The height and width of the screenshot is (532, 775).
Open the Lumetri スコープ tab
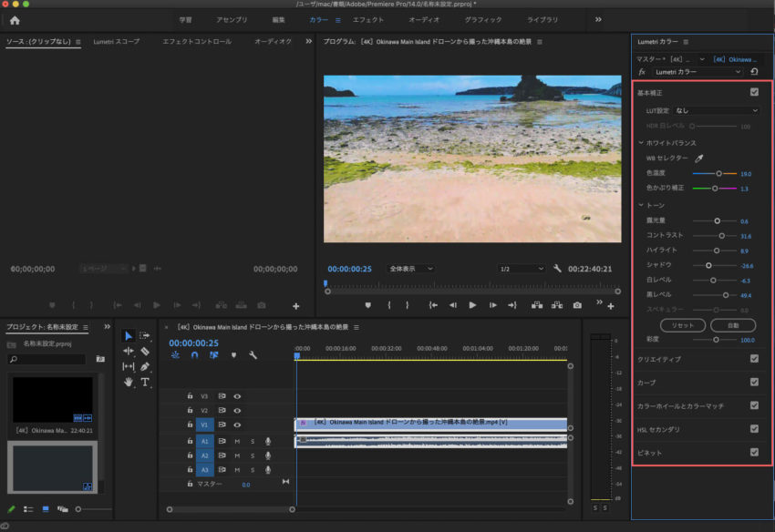click(x=116, y=42)
